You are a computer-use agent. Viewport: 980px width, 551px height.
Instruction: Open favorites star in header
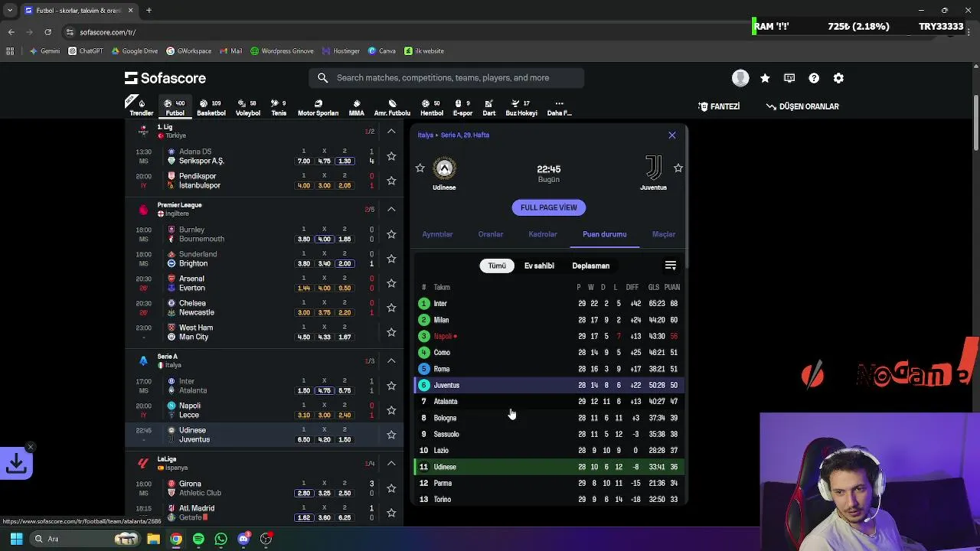(x=765, y=78)
